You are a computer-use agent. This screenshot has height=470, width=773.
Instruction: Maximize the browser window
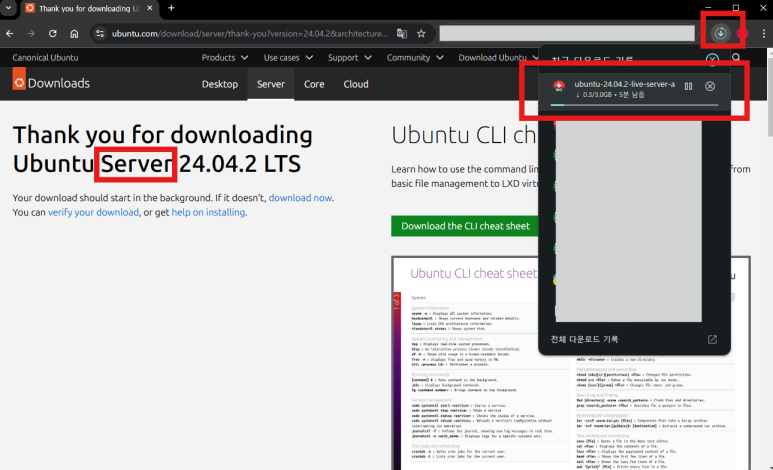coord(736,7)
